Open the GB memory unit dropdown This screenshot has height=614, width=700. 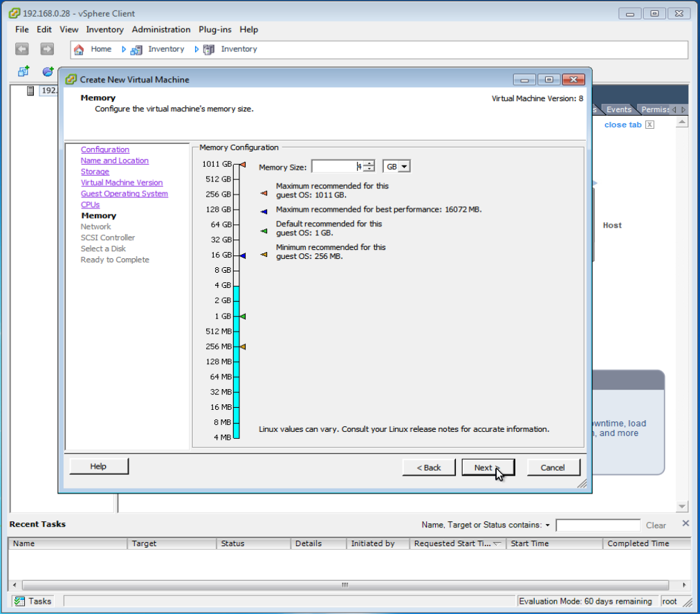[404, 167]
